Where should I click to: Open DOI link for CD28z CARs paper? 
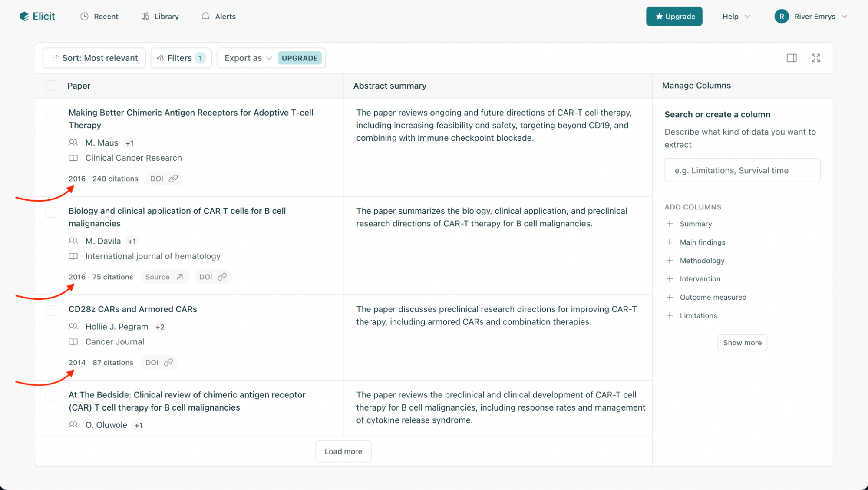pyautogui.click(x=159, y=363)
